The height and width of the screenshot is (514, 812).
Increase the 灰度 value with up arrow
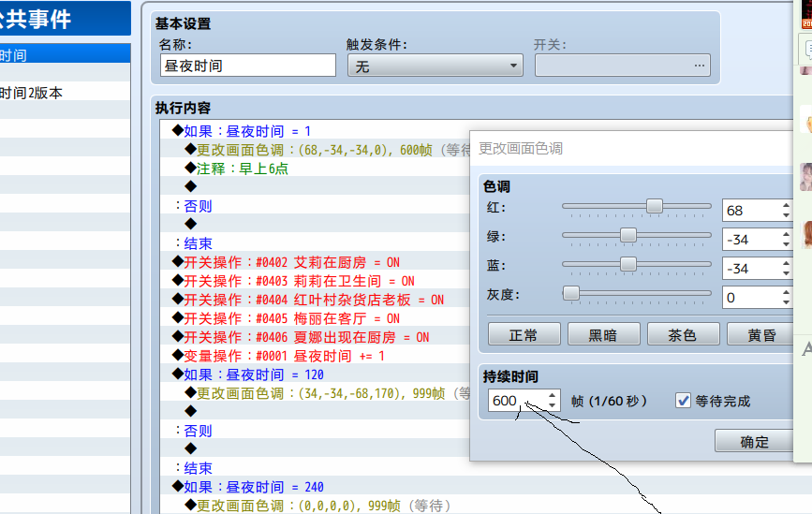786,292
